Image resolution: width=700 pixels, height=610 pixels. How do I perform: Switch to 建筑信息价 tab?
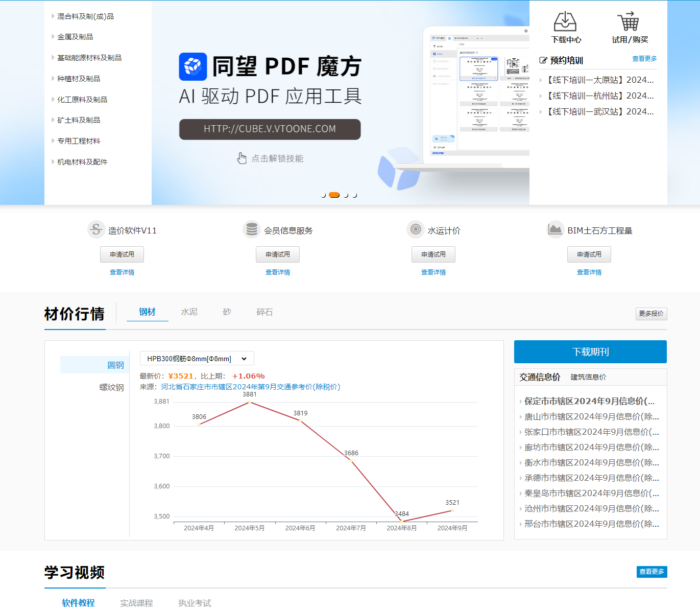pyautogui.click(x=588, y=377)
